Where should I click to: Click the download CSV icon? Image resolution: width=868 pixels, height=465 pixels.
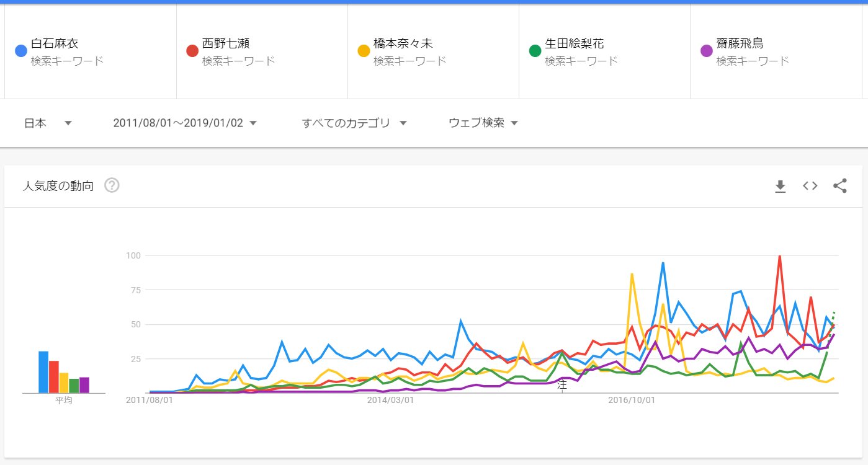[x=781, y=186]
